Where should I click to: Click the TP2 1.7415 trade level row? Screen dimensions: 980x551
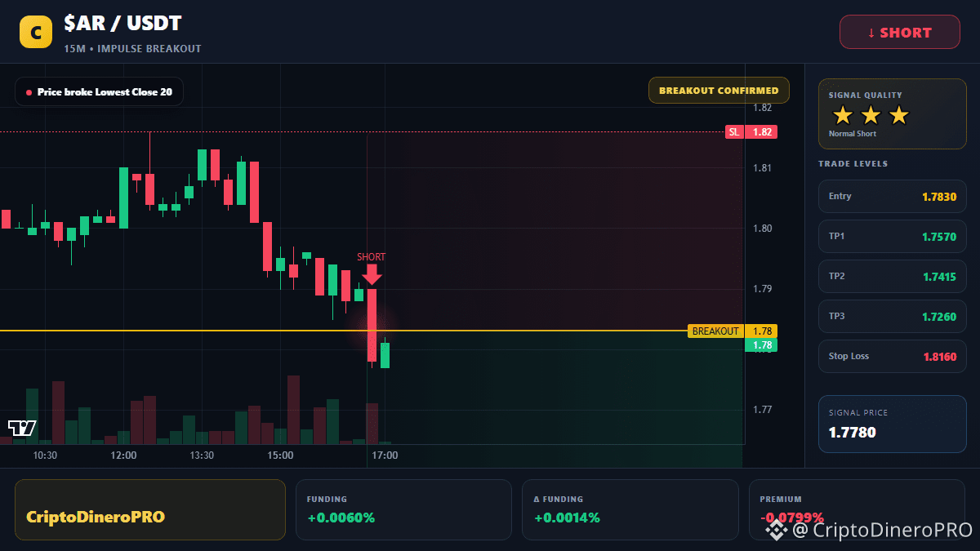pos(892,276)
